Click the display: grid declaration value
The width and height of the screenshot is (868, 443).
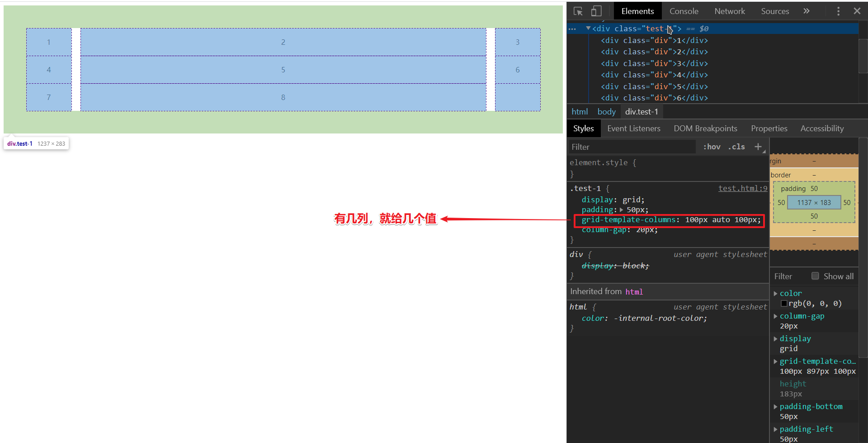(632, 200)
